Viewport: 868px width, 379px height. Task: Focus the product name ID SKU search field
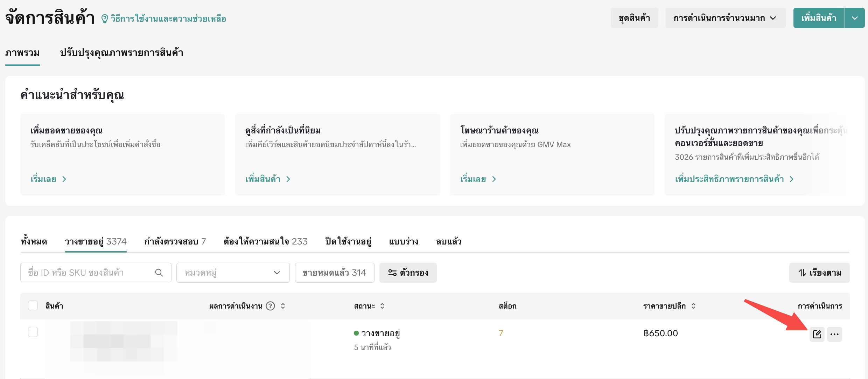(x=87, y=273)
